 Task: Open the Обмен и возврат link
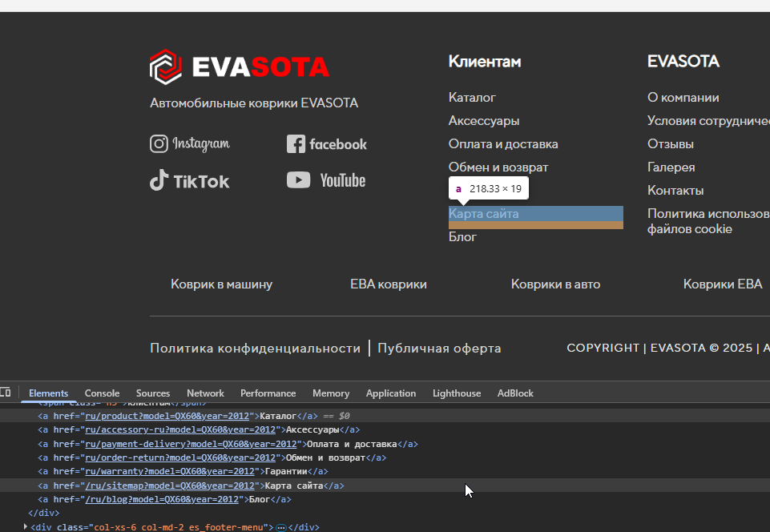498,167
